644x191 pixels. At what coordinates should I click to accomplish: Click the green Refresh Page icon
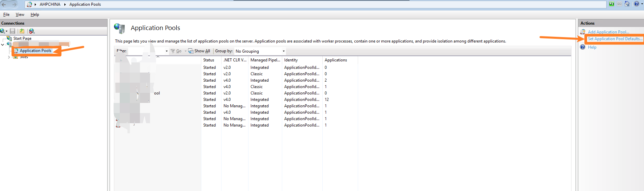[611, 4]
